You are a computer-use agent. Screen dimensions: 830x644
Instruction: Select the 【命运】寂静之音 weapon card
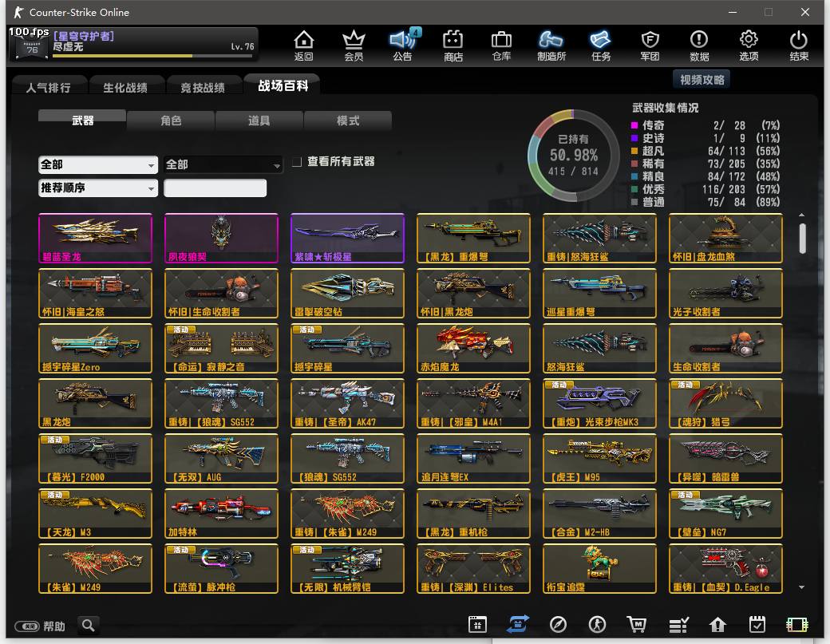(221, 348)
